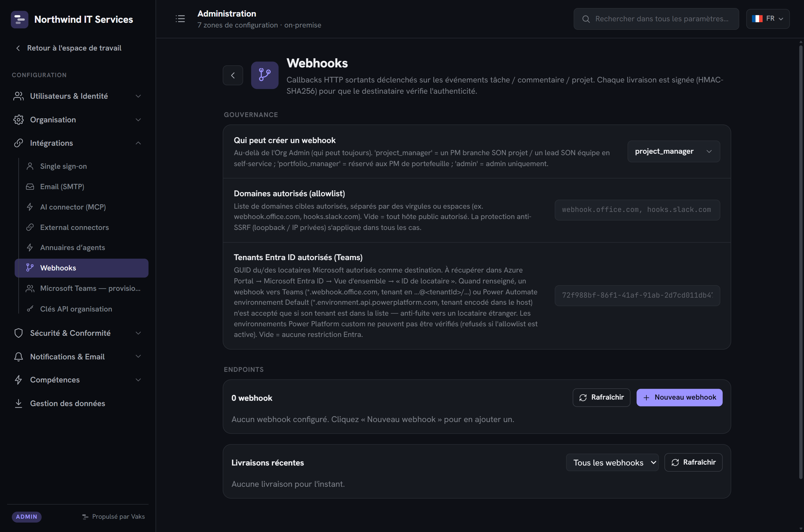Click the Propulsé par Vaks link

pos(113,517)
